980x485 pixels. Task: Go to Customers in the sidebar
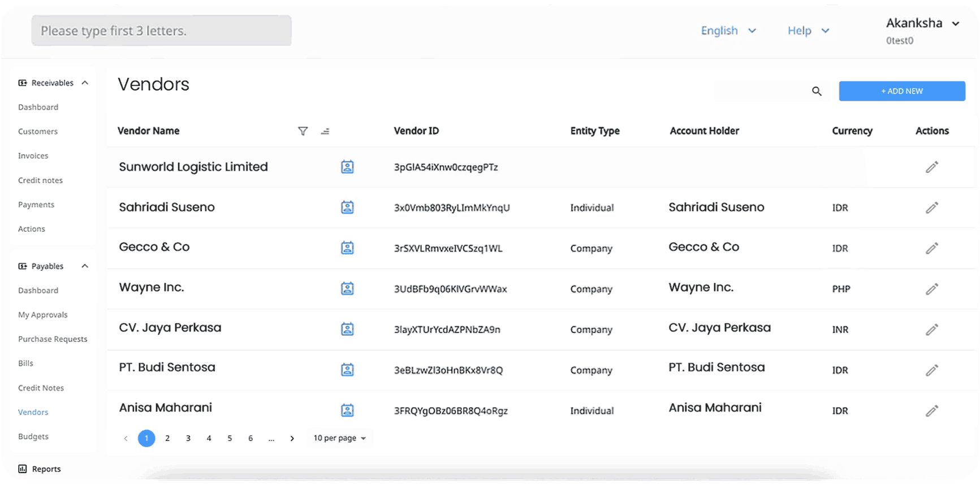pyautogui.click(x=38, y=132)
